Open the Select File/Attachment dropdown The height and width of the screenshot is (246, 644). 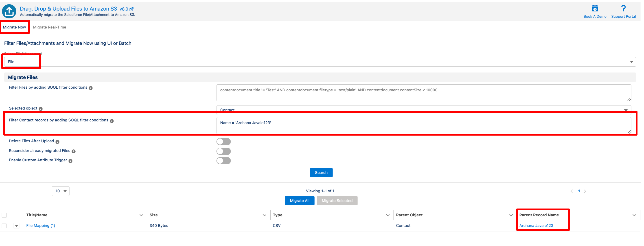[320, 62]
